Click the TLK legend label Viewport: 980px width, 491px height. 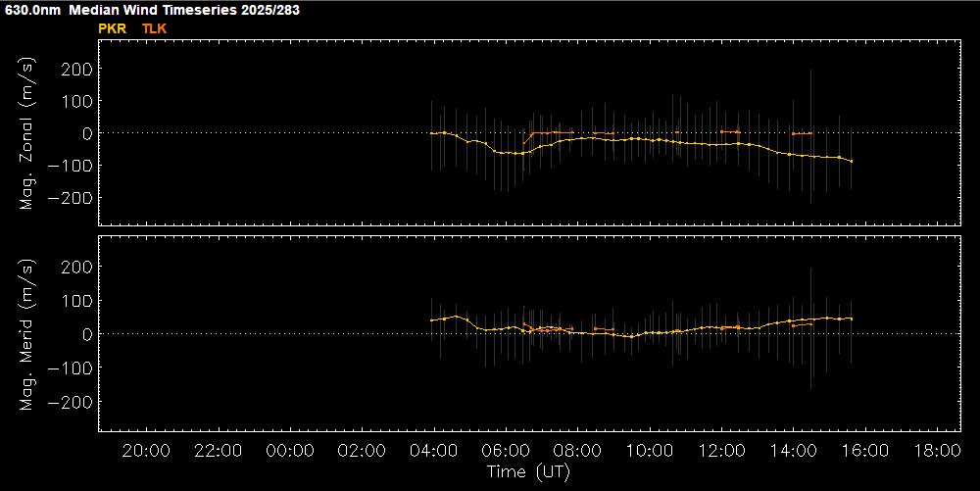tap(155, 28)
